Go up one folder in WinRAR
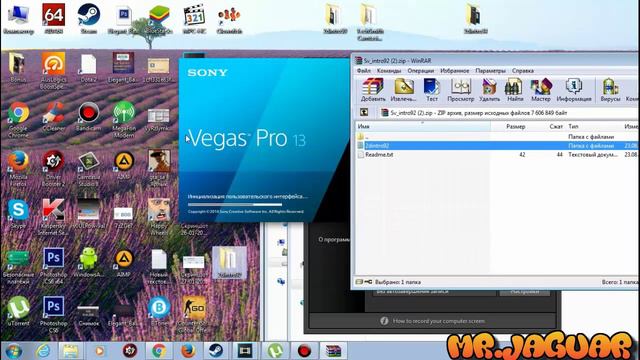 pyautogui.click(x=364, y=113)
